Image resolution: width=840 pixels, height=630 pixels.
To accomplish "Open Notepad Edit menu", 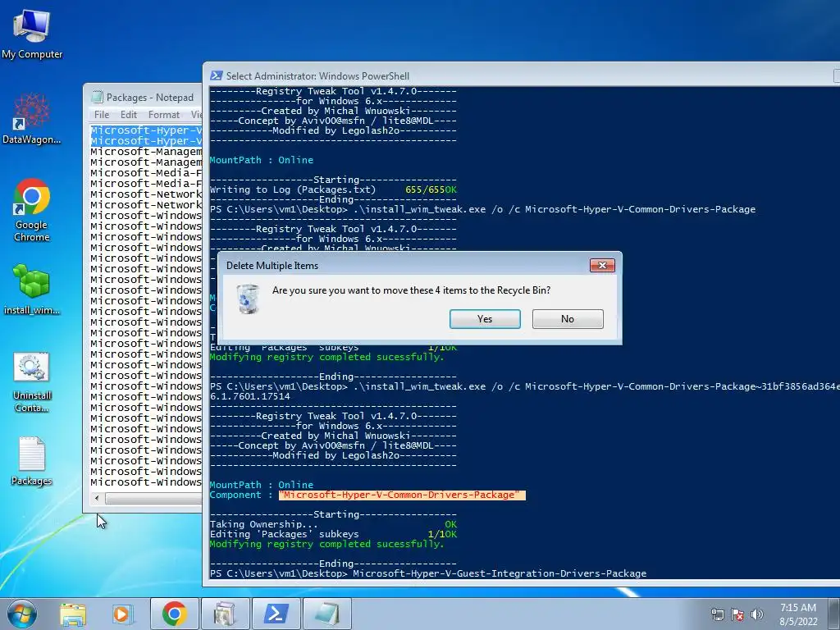I will click(x=129, y=115).
